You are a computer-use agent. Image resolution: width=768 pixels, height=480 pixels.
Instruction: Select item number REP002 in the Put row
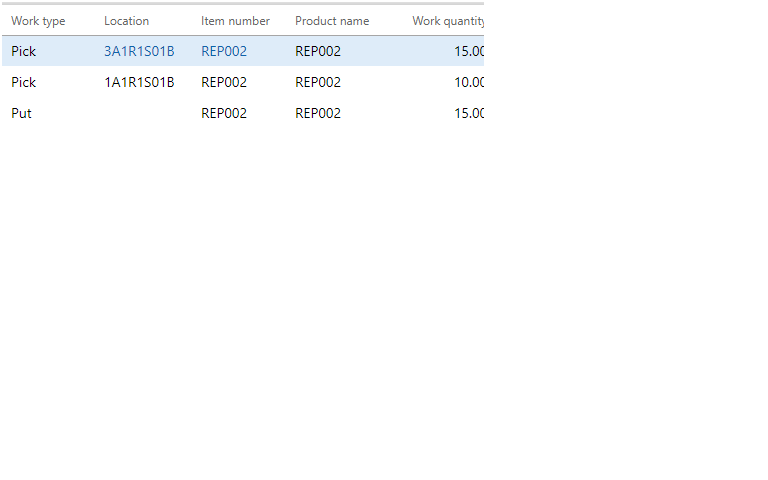pyautogui.click(x=224, y=113)
